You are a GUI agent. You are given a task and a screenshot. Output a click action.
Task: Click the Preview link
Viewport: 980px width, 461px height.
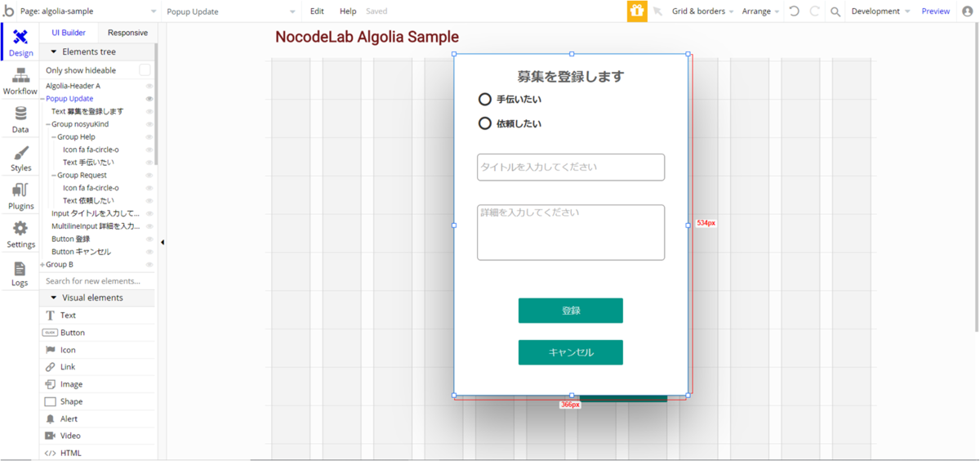(936, 11)
